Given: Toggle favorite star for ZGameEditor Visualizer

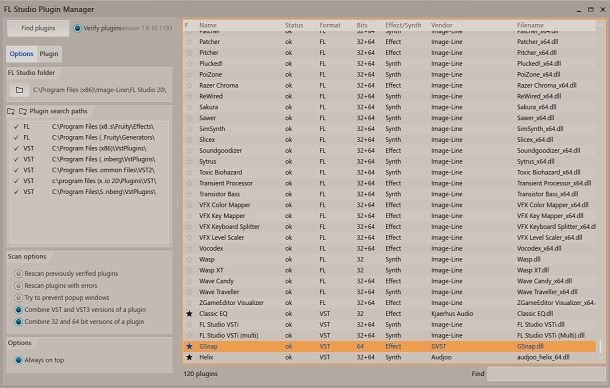Looking at the screenshot, I should click(x=189, y=303).
